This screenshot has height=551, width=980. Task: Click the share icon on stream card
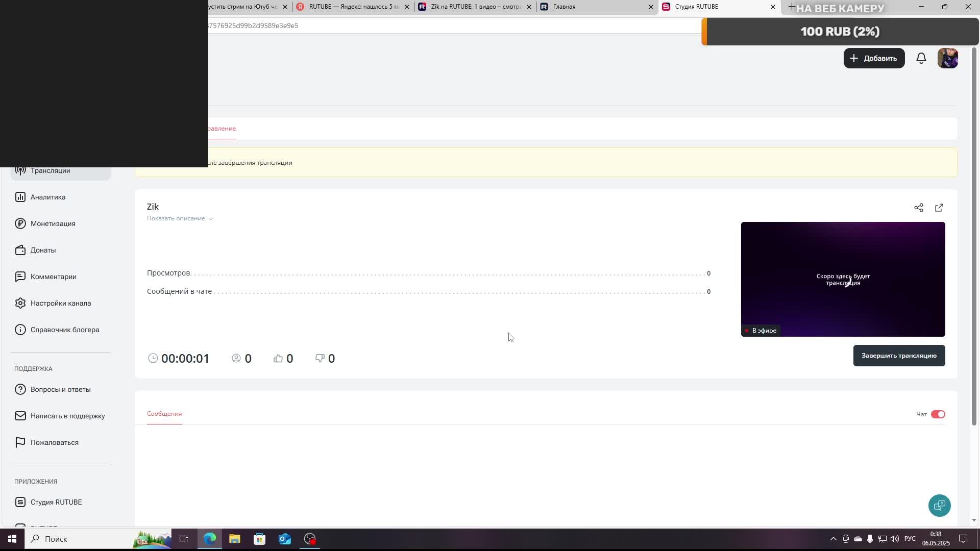(x=918, y=208)
